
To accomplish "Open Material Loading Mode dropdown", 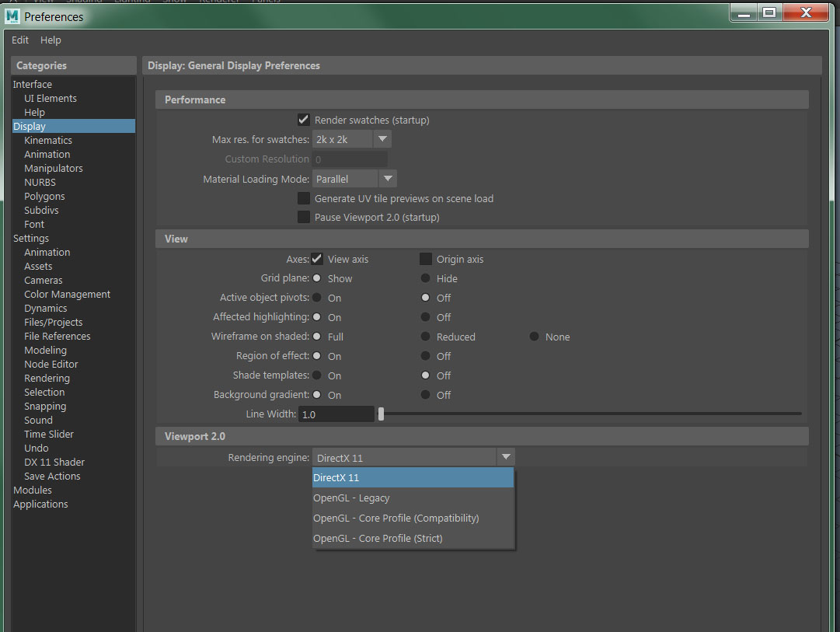I will [389, 179].
